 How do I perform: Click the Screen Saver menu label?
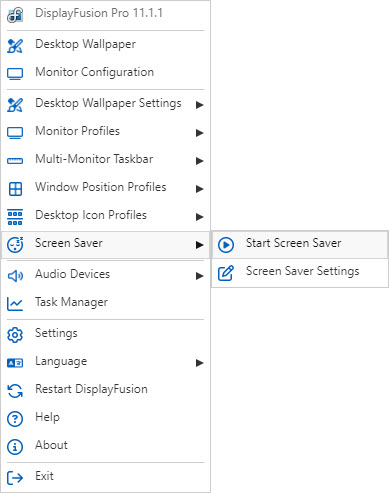point(69,243)
